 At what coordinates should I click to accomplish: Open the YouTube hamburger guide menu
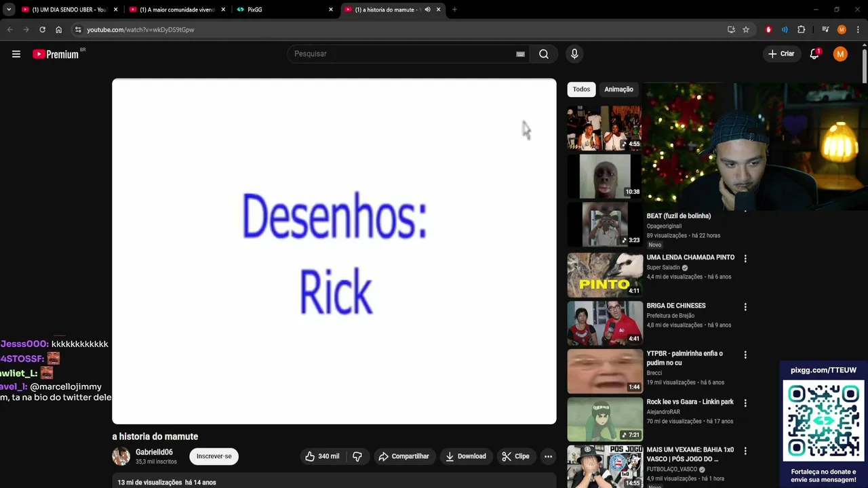pos(16,54)
